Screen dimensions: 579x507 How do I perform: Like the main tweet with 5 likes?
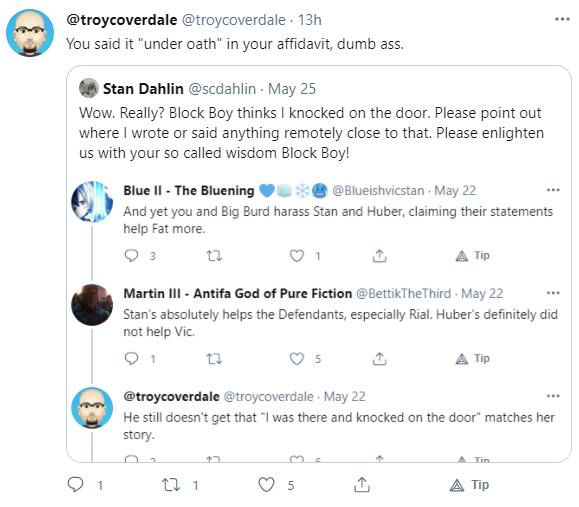pos(266,484)
